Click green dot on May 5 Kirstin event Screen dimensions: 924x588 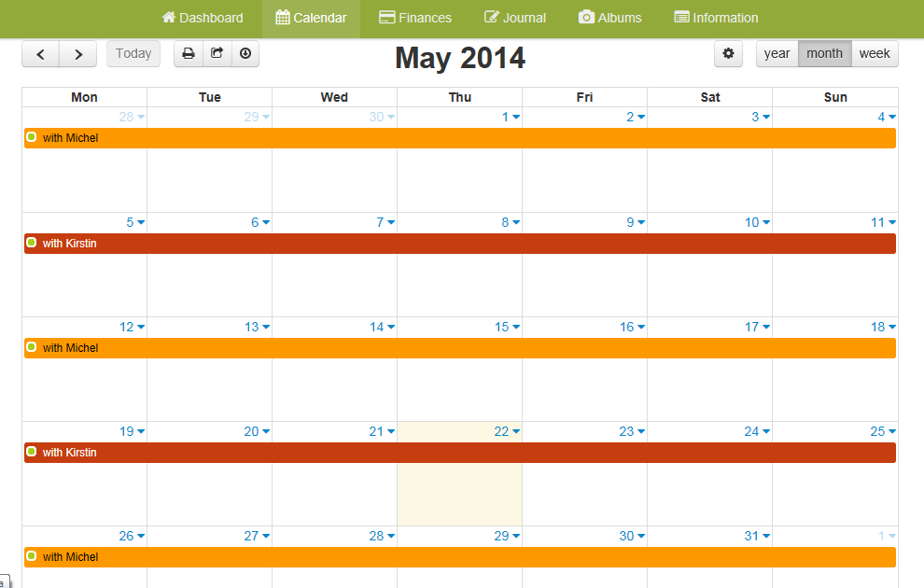tap(32, 242)
